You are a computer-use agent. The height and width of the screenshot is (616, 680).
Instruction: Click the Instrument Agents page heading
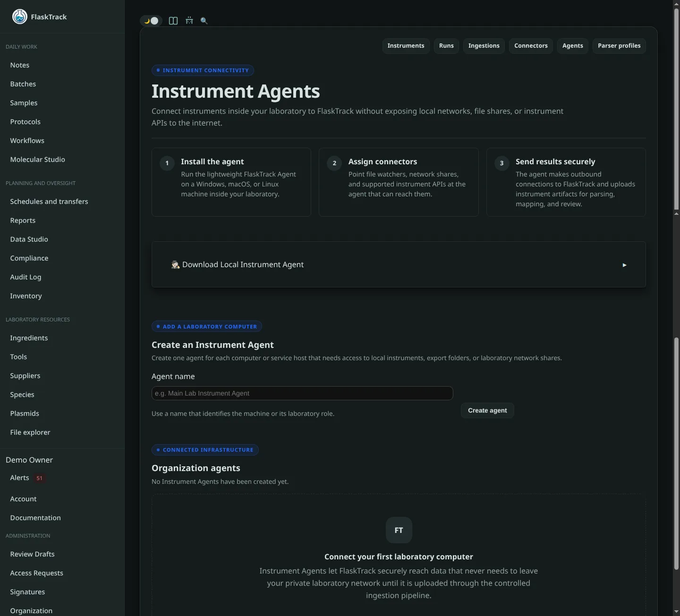[x=236, y=91]
